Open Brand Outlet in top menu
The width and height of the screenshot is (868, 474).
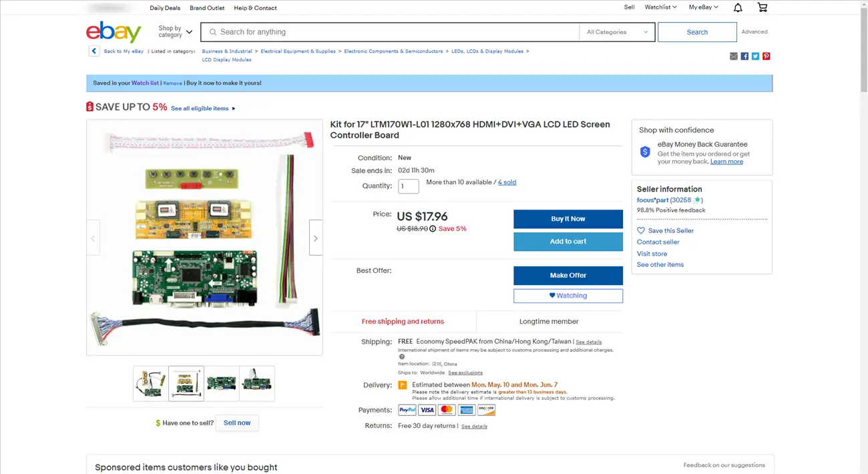[207, 8]
